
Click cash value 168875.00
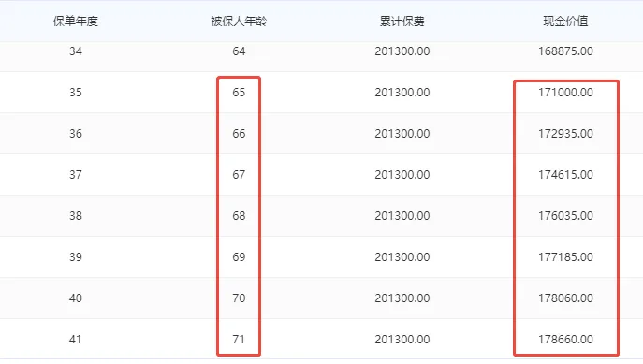565,51
